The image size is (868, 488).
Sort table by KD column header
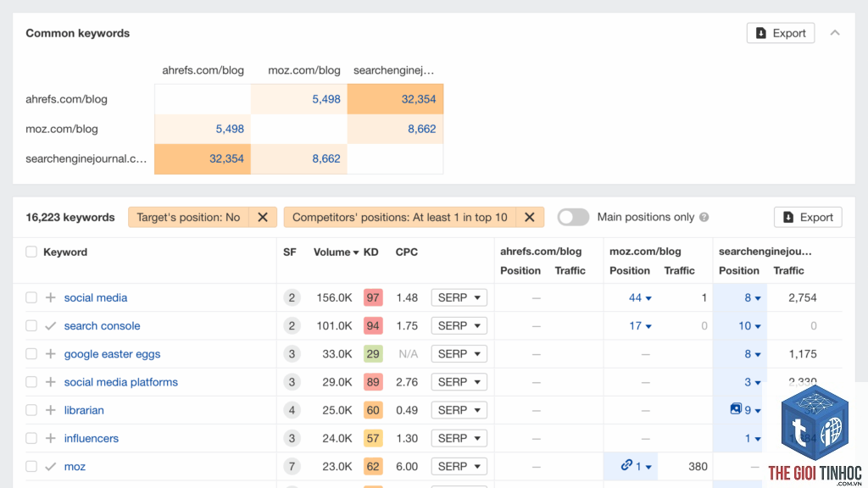pyautogui.click(x=371, y=252)
